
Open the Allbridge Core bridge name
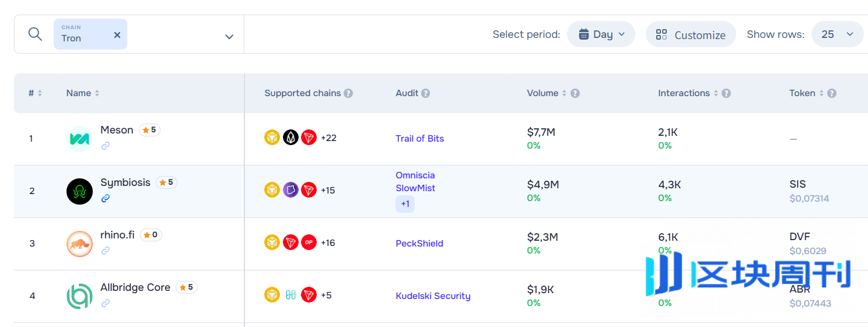click(x=135, y=287)
